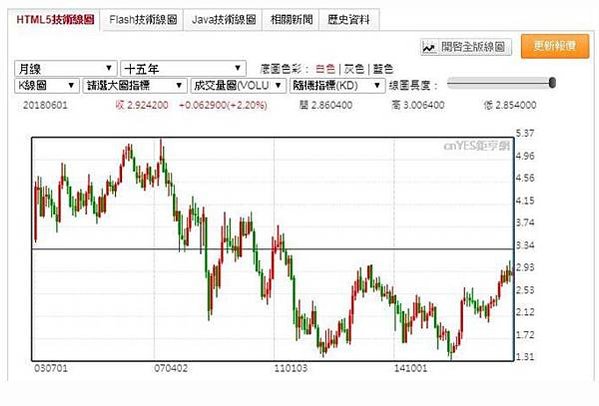This screenshot has height=406, width=599.
Task: Open the 歷史資料 tab
Action: (349, 19)
